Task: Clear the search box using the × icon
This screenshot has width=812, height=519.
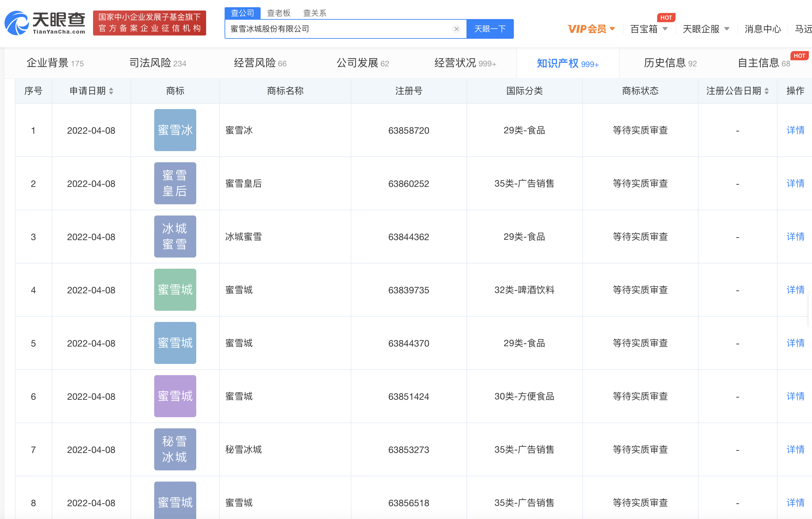Action: 457,29
